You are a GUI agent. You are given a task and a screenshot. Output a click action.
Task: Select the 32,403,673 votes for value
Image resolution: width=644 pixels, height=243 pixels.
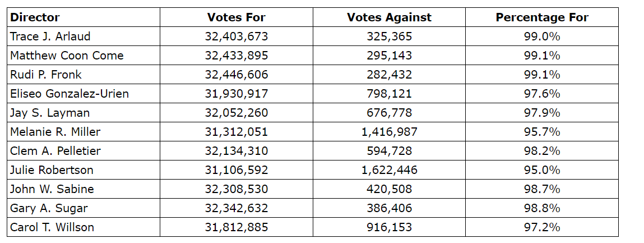tap(236, 36)
